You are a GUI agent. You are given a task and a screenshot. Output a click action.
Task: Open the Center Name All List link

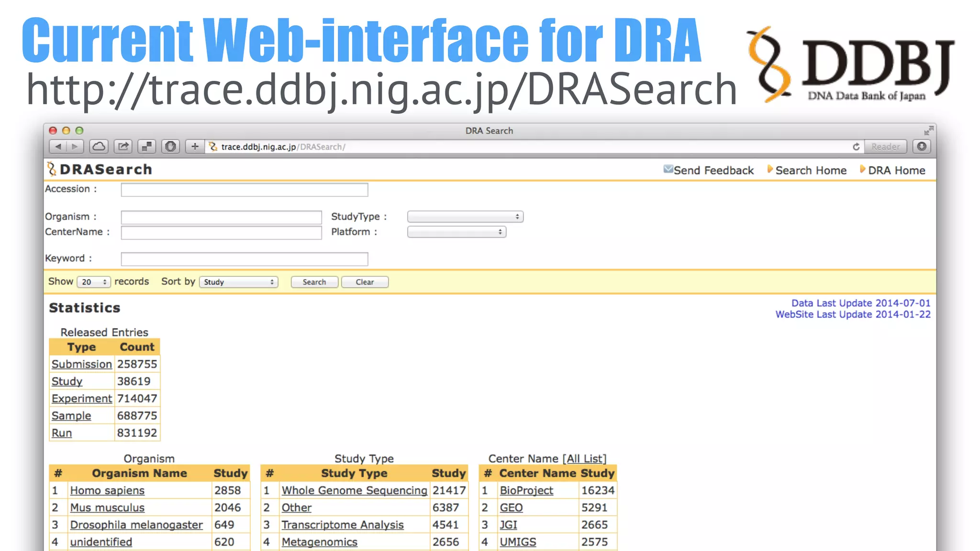[585, 459]
